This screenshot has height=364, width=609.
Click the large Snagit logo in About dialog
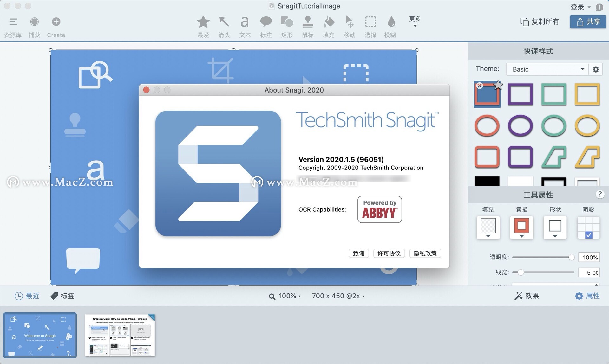pos(218,173)
